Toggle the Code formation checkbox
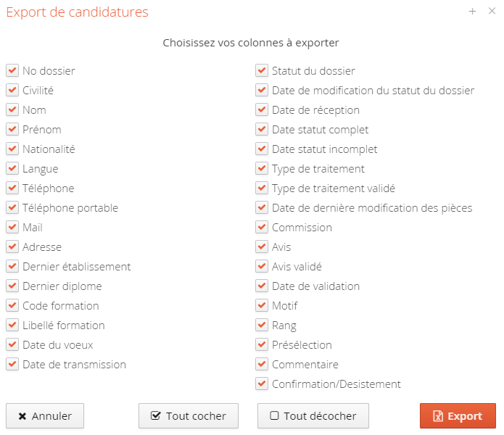The height and width of the screenshot is (435, 504). pyautogui.click(x=12, y=306)
